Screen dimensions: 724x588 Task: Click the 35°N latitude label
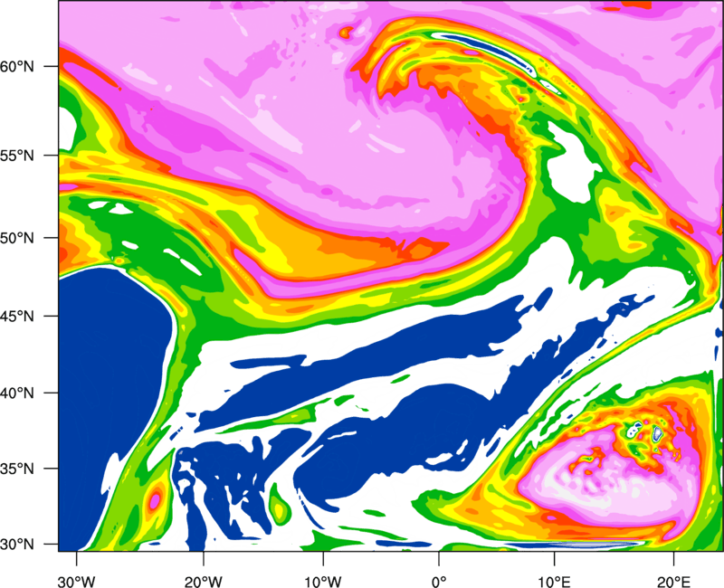tap(17, 469)
